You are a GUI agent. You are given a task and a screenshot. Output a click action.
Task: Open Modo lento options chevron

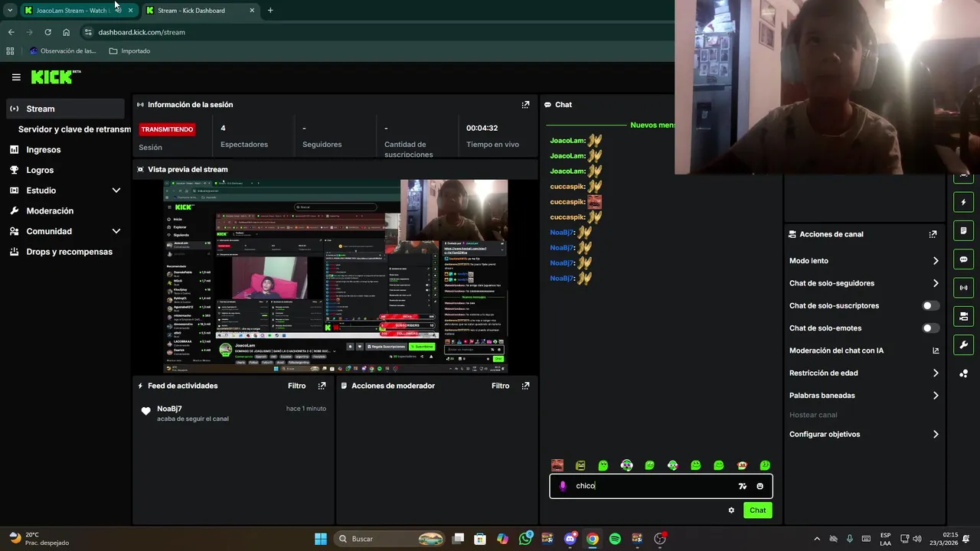pyautogui.click(x=935, y=261)
